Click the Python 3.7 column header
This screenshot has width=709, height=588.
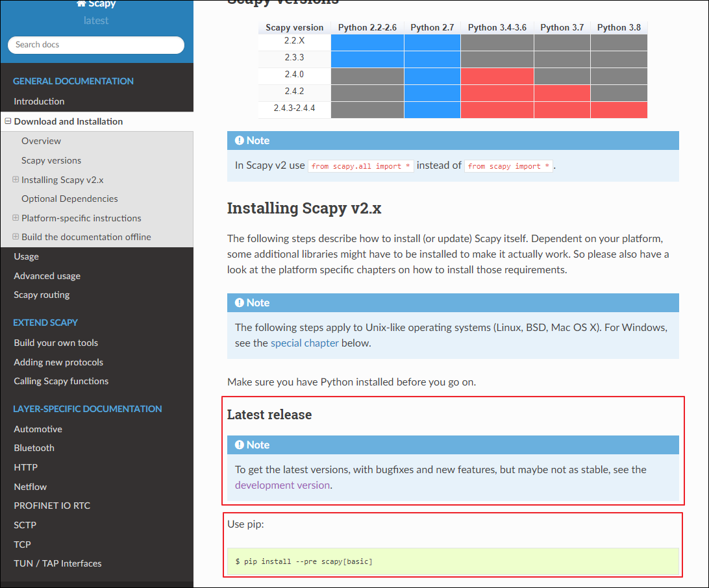[562, 27]
